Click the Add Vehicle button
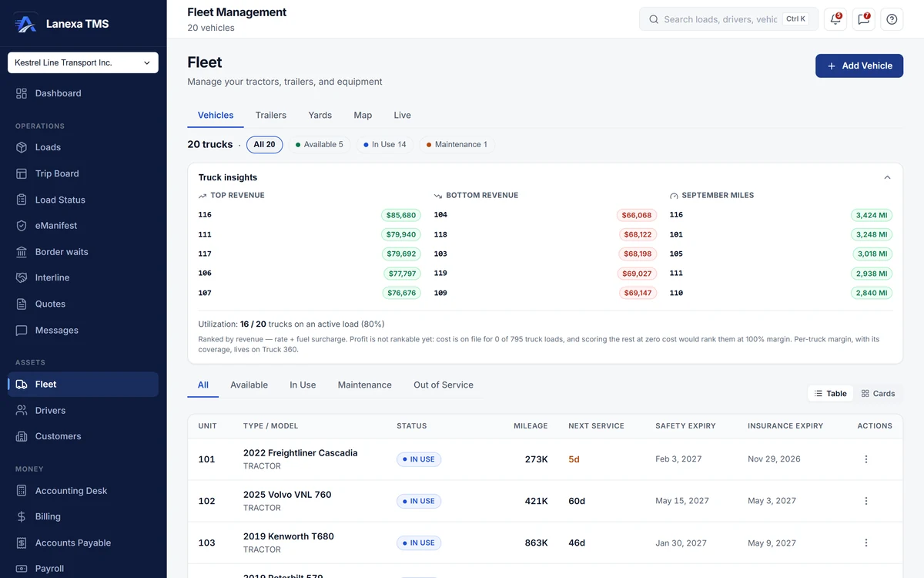Screen dimensions: 924x578 coord(859,66)
